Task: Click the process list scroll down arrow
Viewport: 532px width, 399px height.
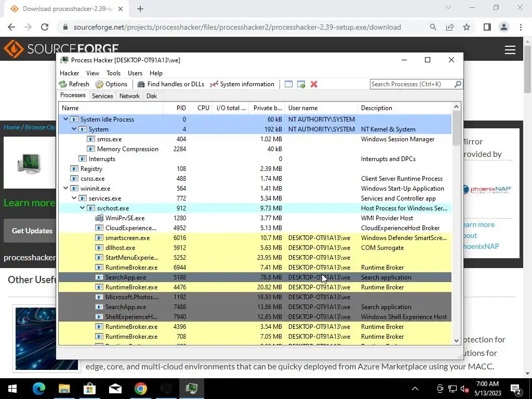Action: pyautogui.click(x=456, y=341)
